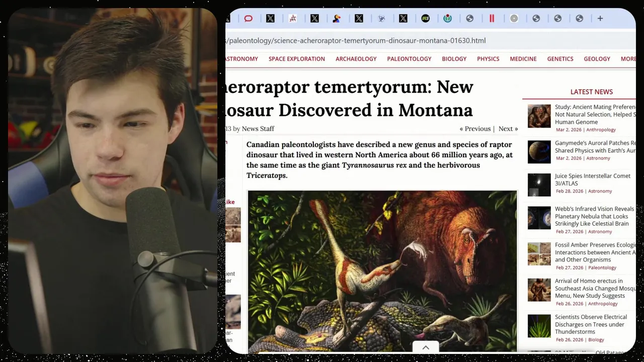The width and height of the screenshot is (644, 362).
Task: Open the Juice Spies Interstellar Comet article
Action: click(x=592, y=179)
